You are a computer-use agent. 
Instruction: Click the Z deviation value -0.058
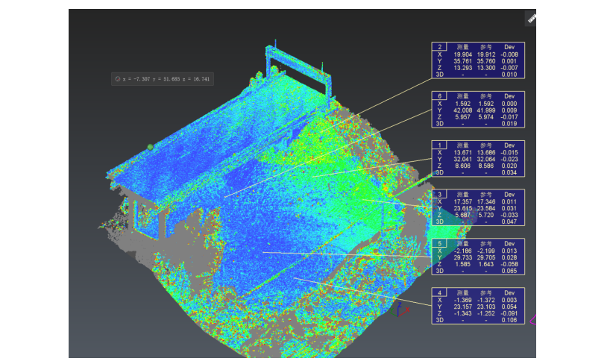click(509, 264)
